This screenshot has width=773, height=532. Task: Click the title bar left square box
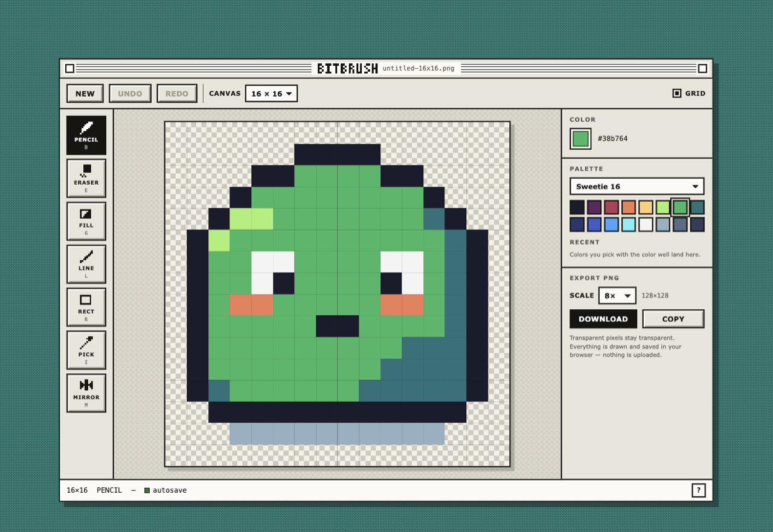(x=69, y=68)
